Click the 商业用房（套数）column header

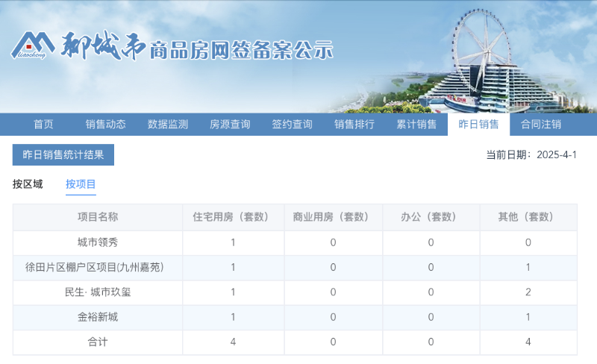coord(333,216)
